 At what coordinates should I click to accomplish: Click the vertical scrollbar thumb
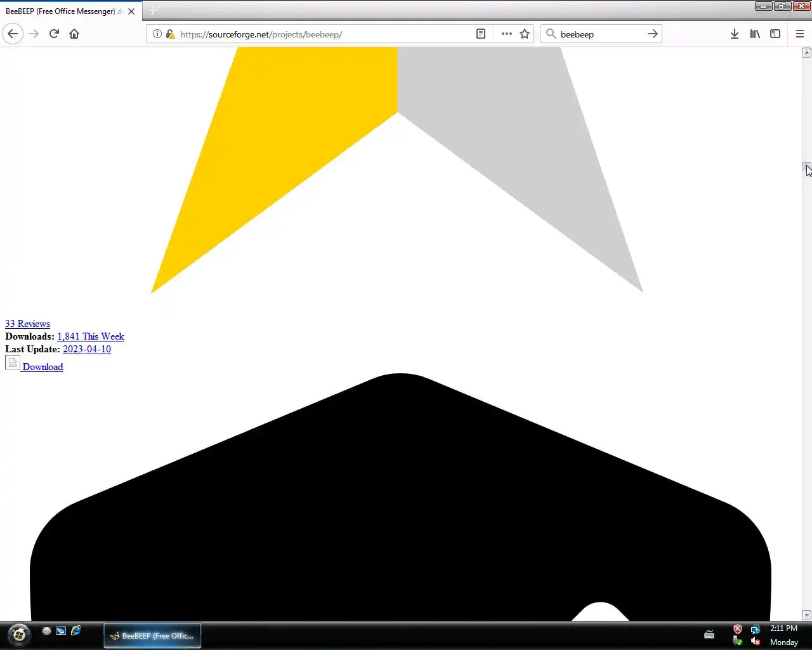(807, 168)
